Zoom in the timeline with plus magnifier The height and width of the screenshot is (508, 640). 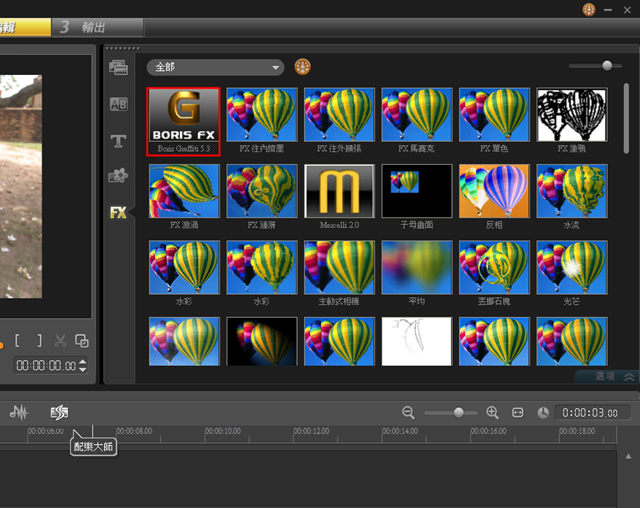[x=493, y=413]
